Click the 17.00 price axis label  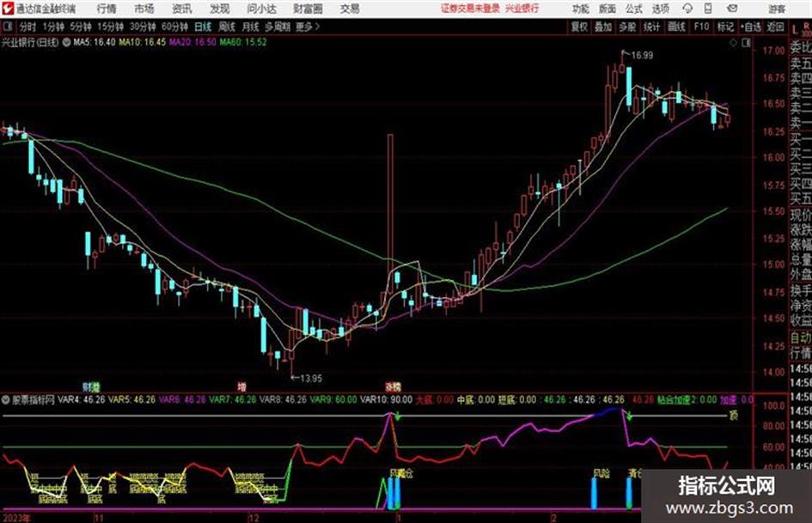point(773,51)
